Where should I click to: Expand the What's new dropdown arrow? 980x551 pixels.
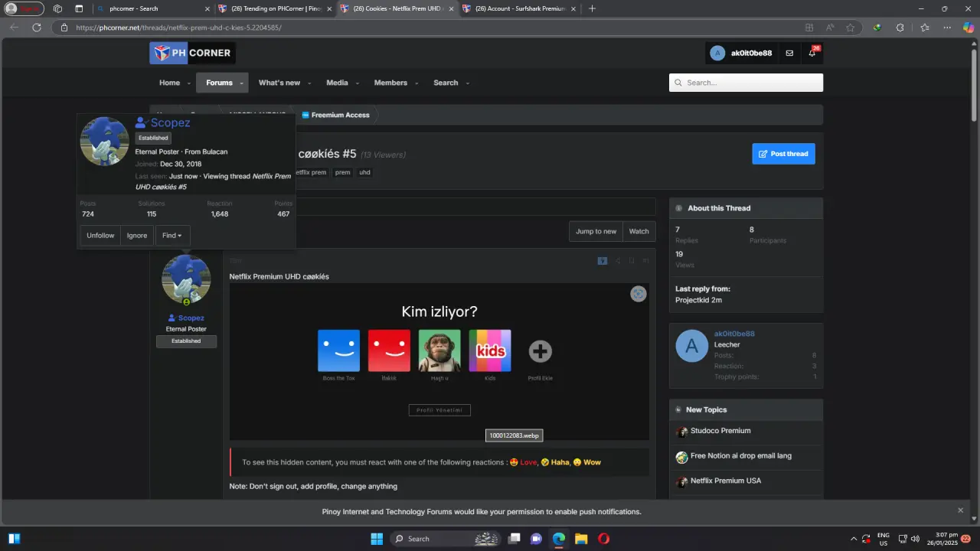coord(309,83)
